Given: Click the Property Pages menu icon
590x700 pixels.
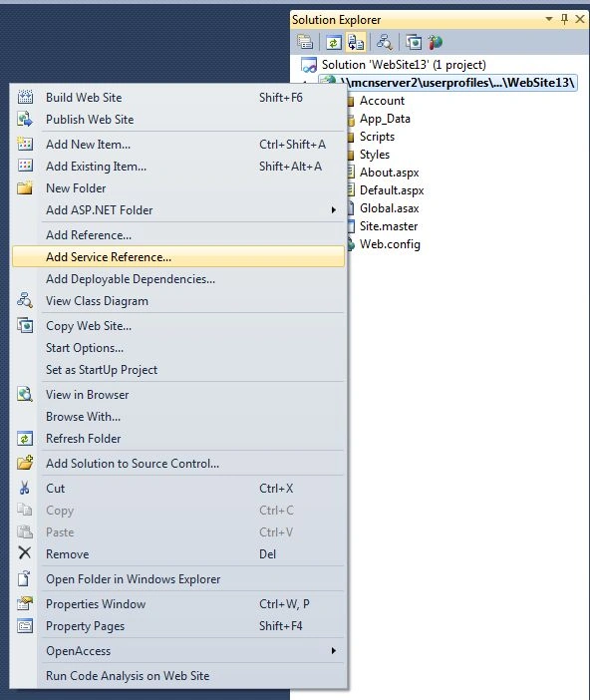Looking at the screenshot, I should [25, 626].
